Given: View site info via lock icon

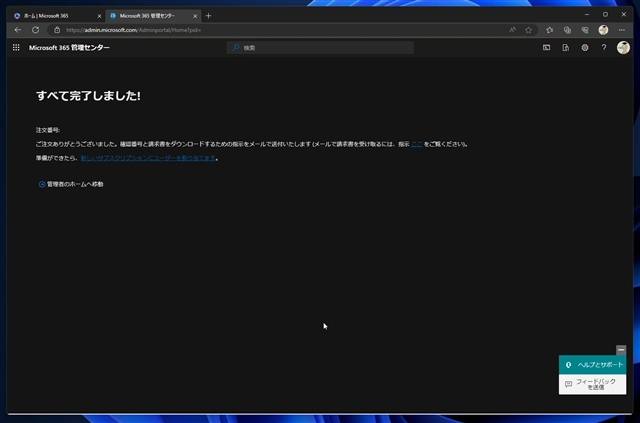Looking at the screenshot, I should tap(57, 30).
